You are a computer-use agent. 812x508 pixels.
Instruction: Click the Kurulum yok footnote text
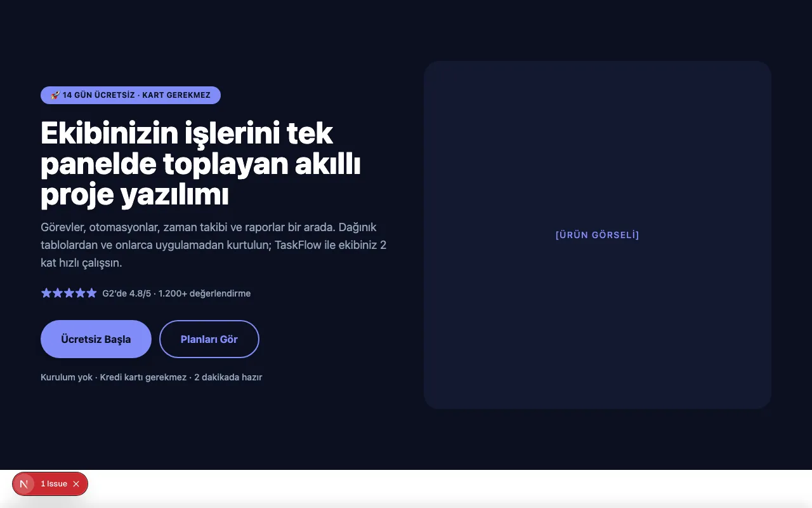point(152,377)
